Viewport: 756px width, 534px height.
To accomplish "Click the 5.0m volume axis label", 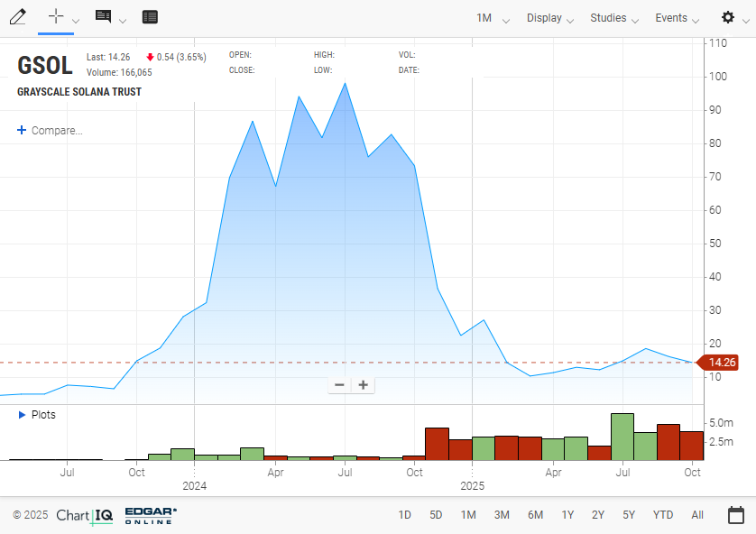I will [721, 423].
